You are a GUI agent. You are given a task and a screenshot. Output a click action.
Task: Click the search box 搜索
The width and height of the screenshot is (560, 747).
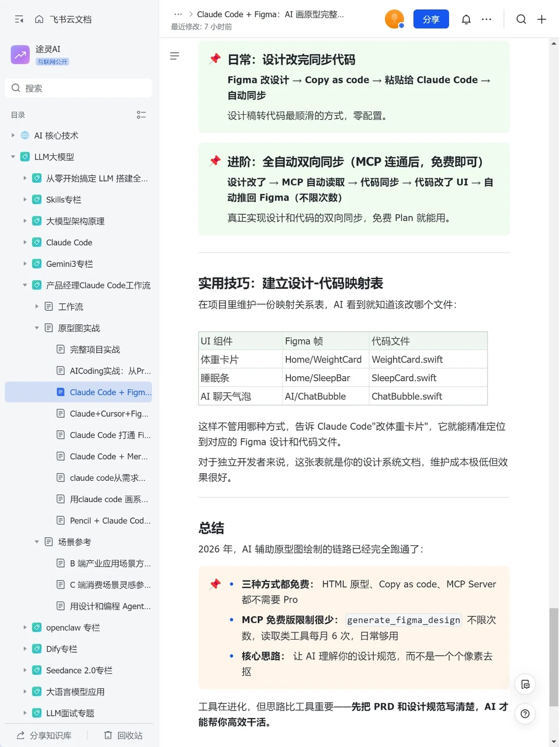[x=78, y=88]
